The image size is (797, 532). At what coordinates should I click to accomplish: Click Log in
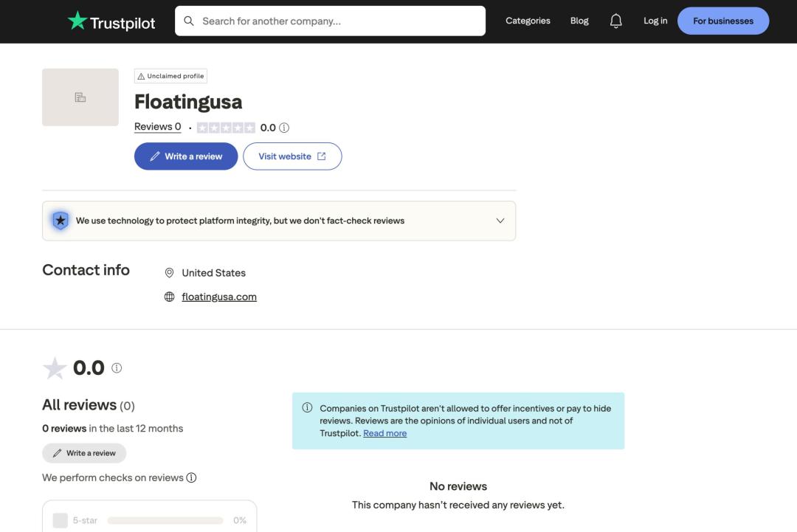[655, 21]
